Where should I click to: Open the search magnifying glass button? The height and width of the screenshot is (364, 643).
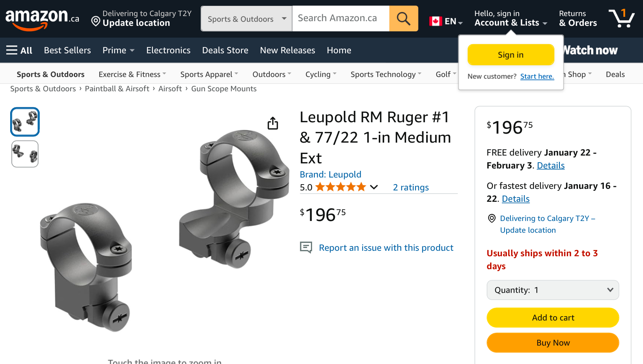click(403, 18)
